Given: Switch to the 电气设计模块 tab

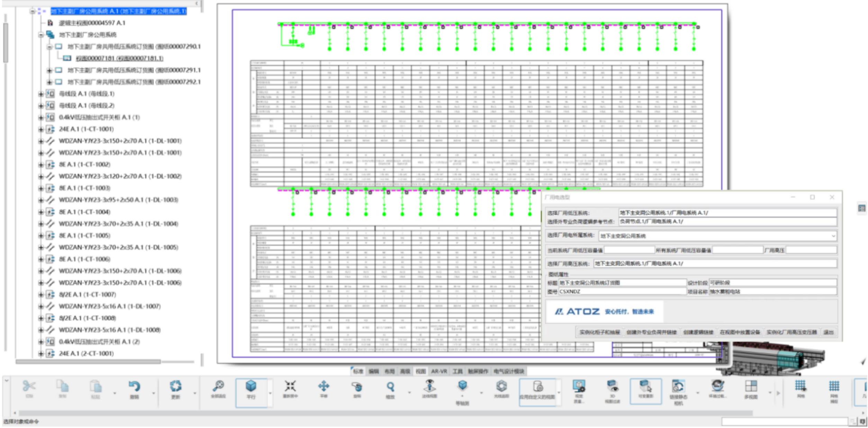Looking at the screenshot, I should tap(508, 371).
